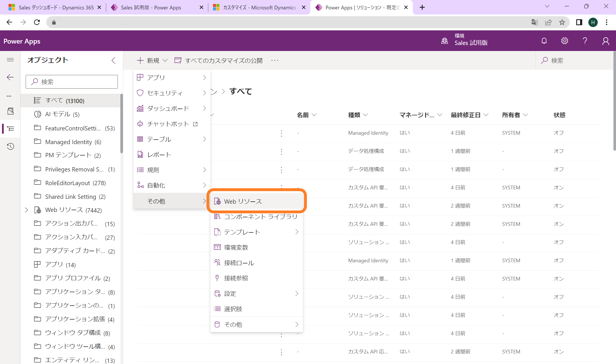This screenshot has width=616, height=364.
Task: Open the ダッシュボード menu entry
Action: (x=172, y=108)
